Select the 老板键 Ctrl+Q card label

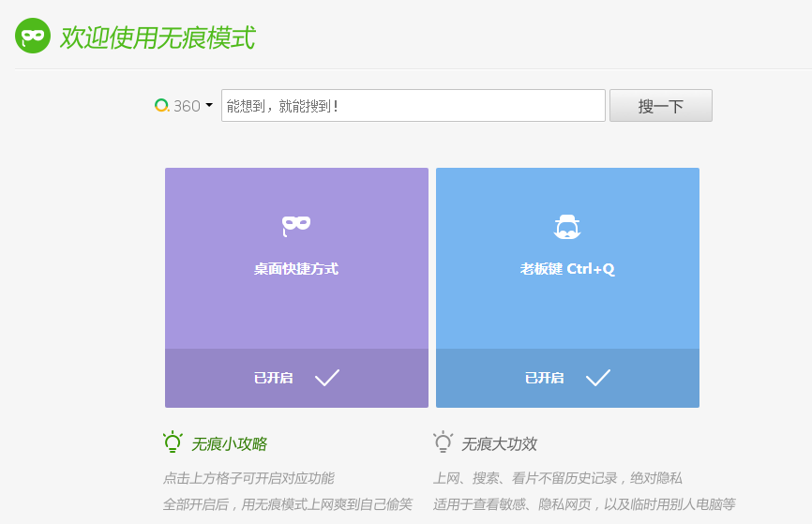[567, 269]
